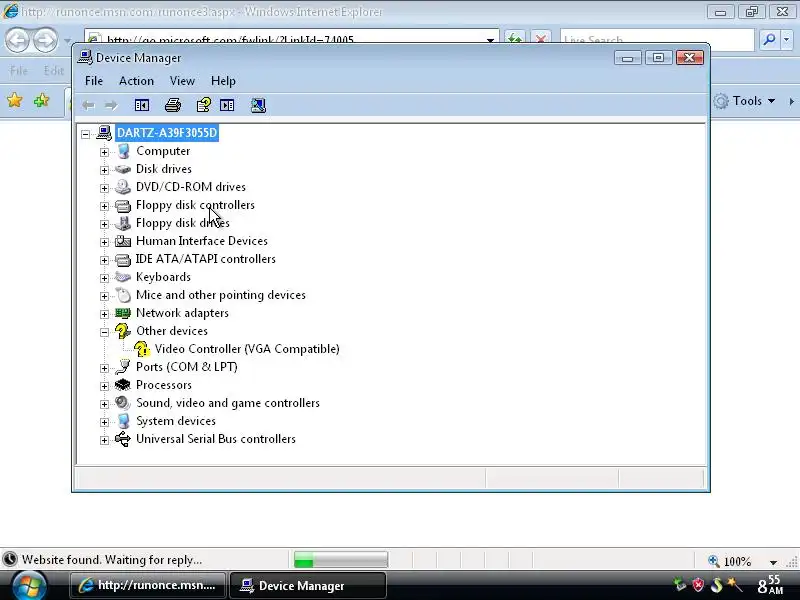Click the Internet Explorer Back button
Screen dimensions: 800x600
pos(17,40)
